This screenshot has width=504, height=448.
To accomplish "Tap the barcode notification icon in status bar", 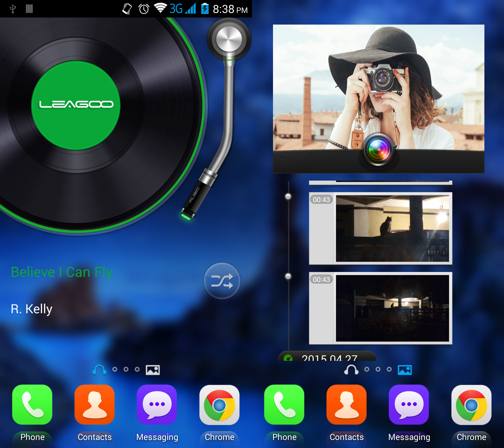I will [29, 9].
